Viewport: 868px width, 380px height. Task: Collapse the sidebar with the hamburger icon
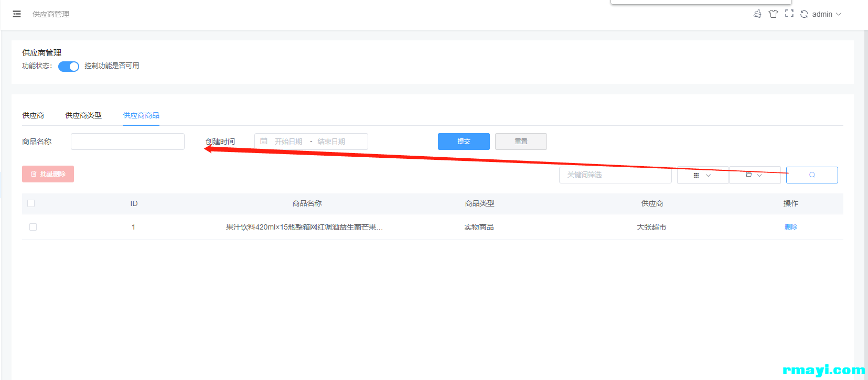click(17, 14)
